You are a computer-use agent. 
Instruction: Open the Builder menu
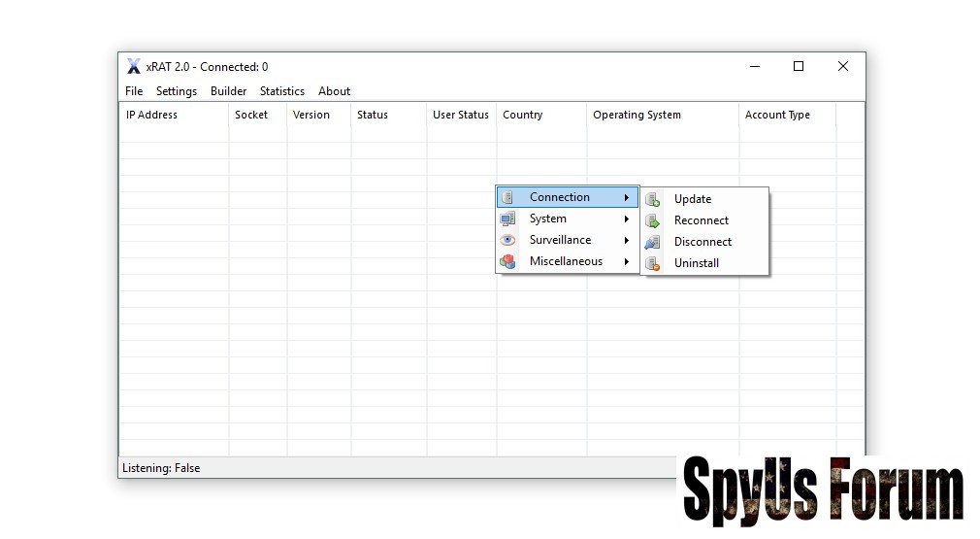click(228, 91)
